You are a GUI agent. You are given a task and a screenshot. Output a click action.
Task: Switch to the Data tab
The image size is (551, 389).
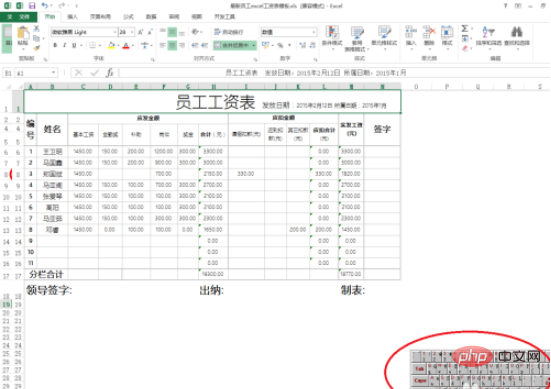pyautogui.click(x=151, y=17)
